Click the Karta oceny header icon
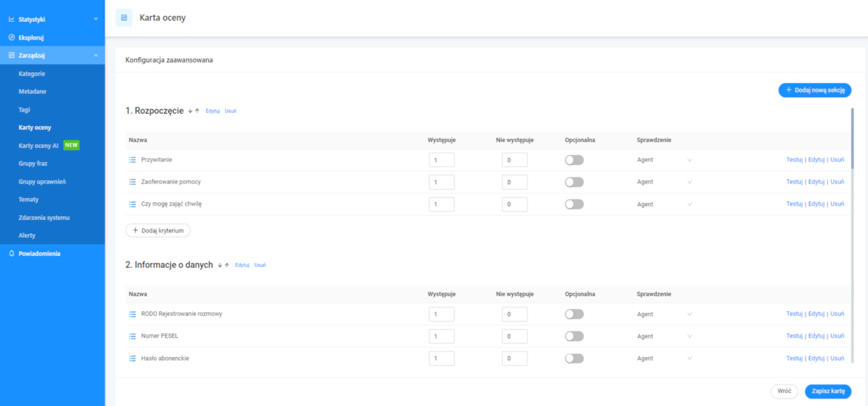The height and width of the screenshot is (406, 868). click(124, 18)
